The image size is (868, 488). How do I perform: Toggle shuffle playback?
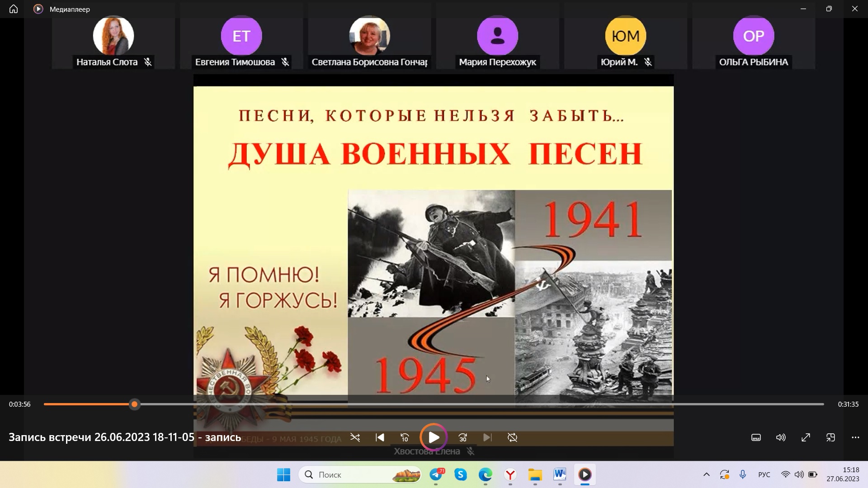355,437
